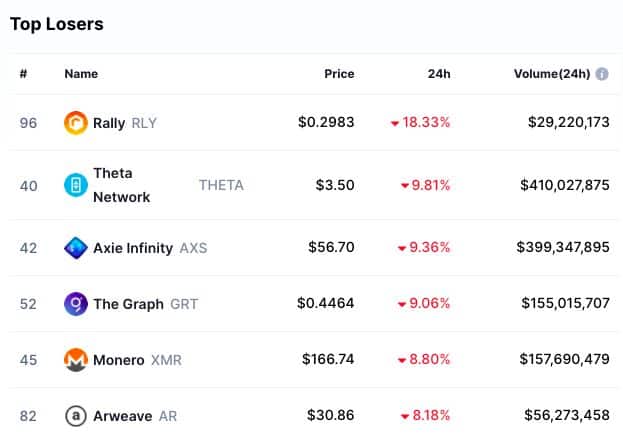Open the Monero XMR coin link
Screen dimensions: 623x438
tap(137, 360)
